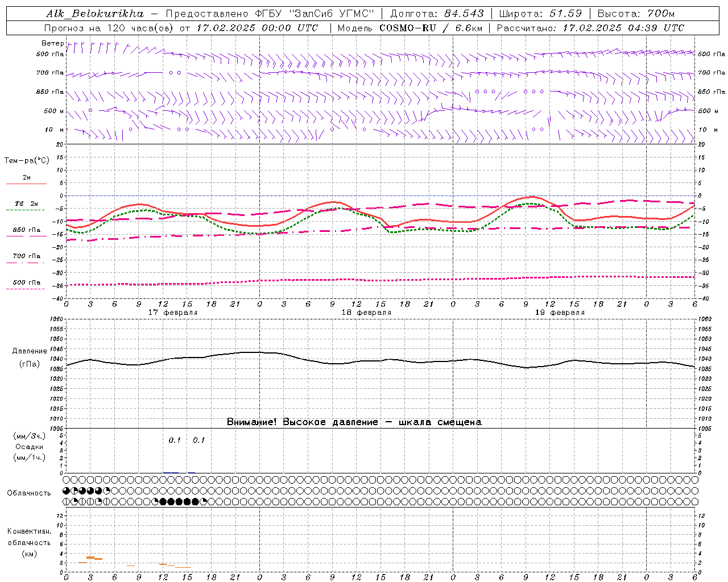Click the date label 19 февраля

[560, 313]
